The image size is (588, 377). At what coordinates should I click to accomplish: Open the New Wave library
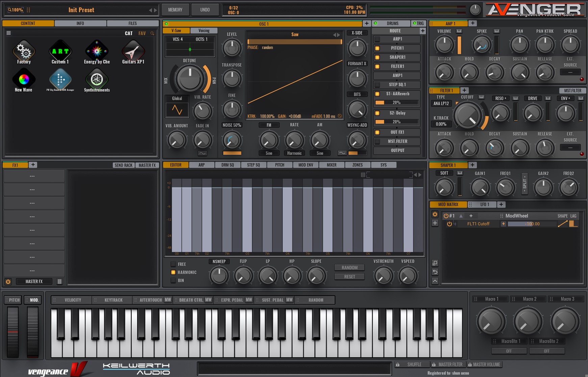point(24,80)
